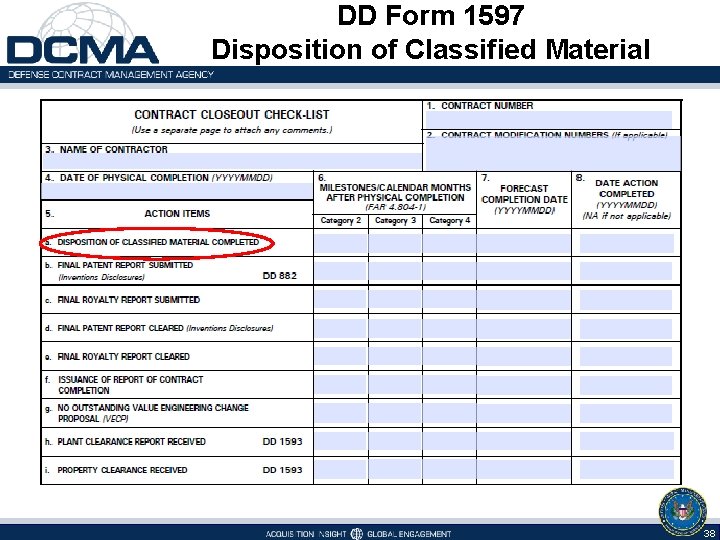The image size is (720, 540).
Task: Click 'FINAL ROYALTY REPORT SUBMITTED' label
Action: [x=129, y=300]
